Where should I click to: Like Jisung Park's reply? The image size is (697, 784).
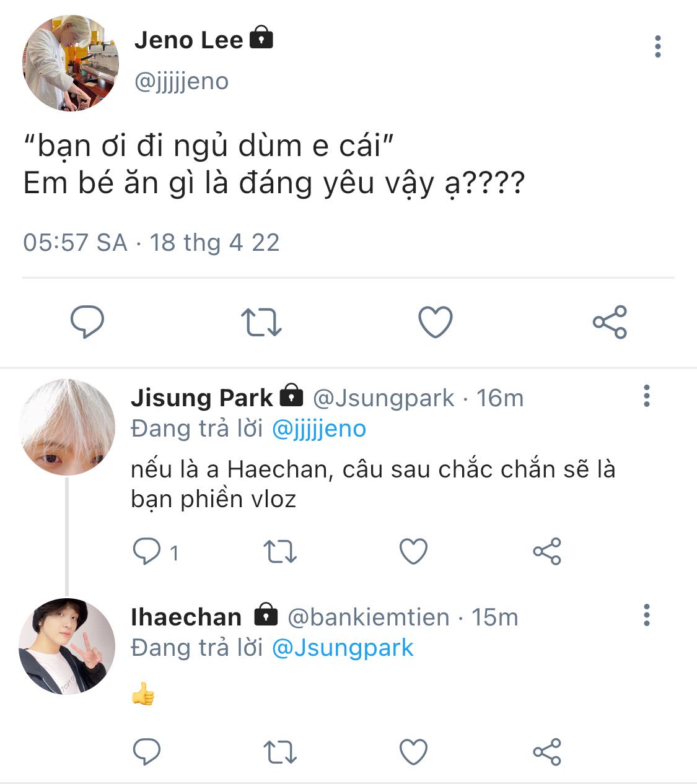(x=413, y=551)
